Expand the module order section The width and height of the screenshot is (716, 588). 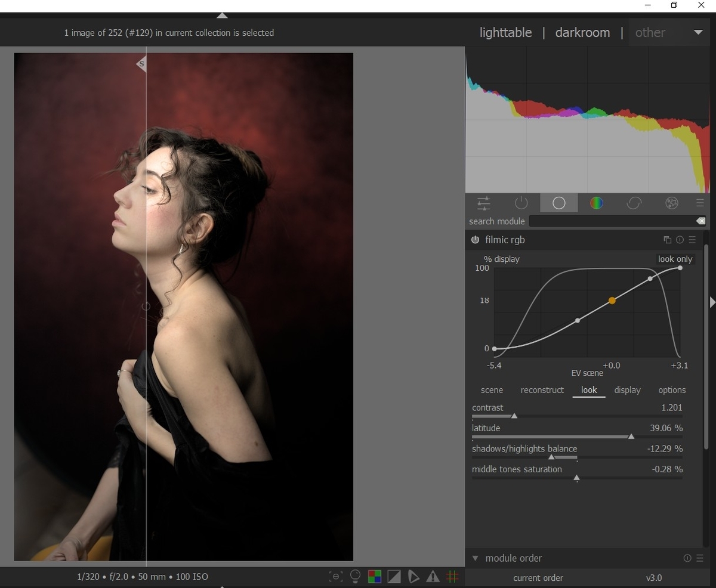tap(476, 558)
